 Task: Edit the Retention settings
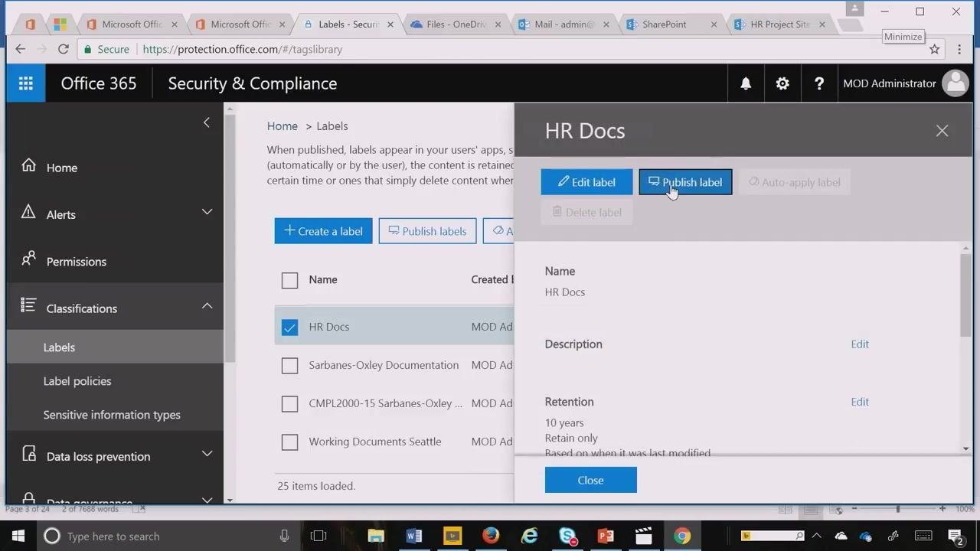(860, 402)
